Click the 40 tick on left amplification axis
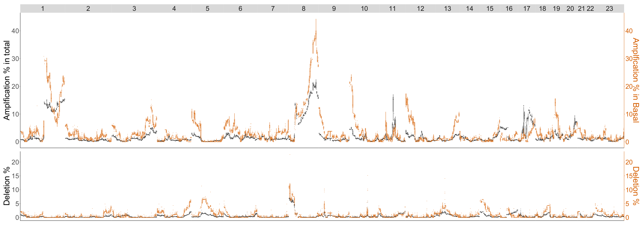644x227 pixels. (x=15, y=31)
